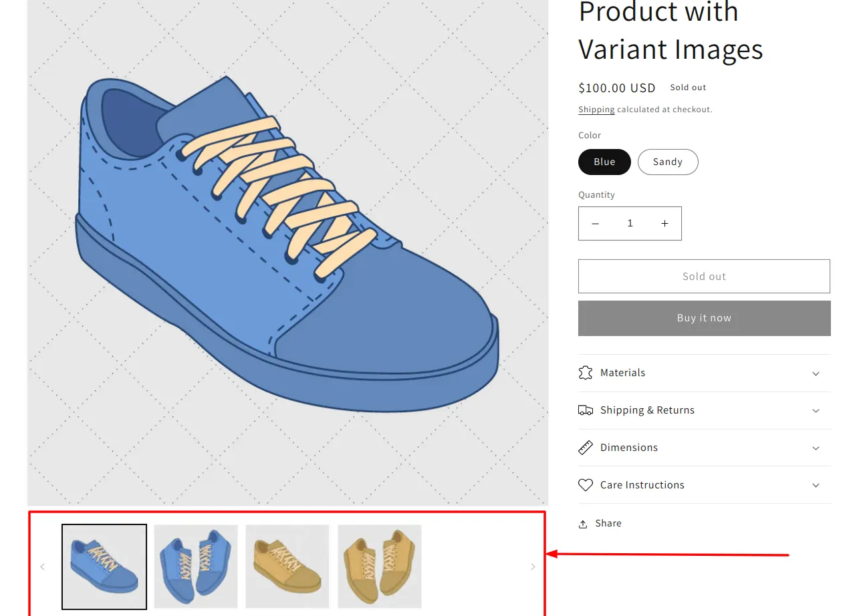Viewport: 855px width, 616px height.
Task: Click the Materials leather swatch icon
Action: coord(586,372)
